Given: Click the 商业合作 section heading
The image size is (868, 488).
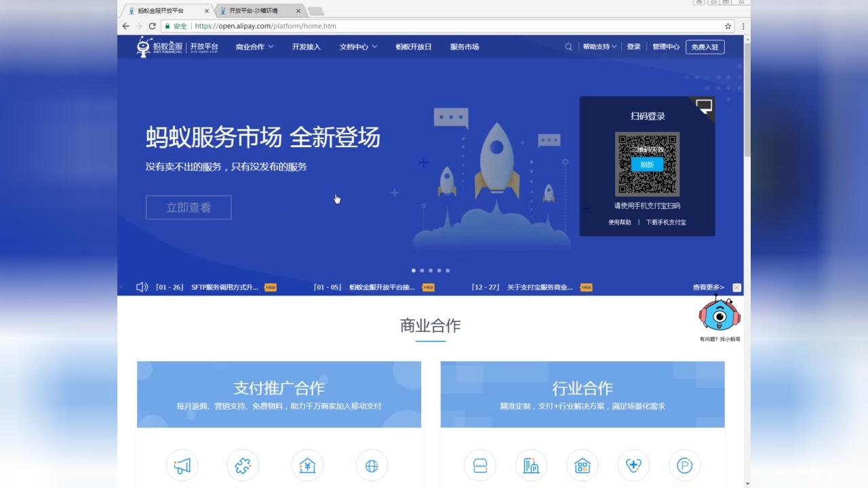Looking at the screenshot, I should [431, 326].
